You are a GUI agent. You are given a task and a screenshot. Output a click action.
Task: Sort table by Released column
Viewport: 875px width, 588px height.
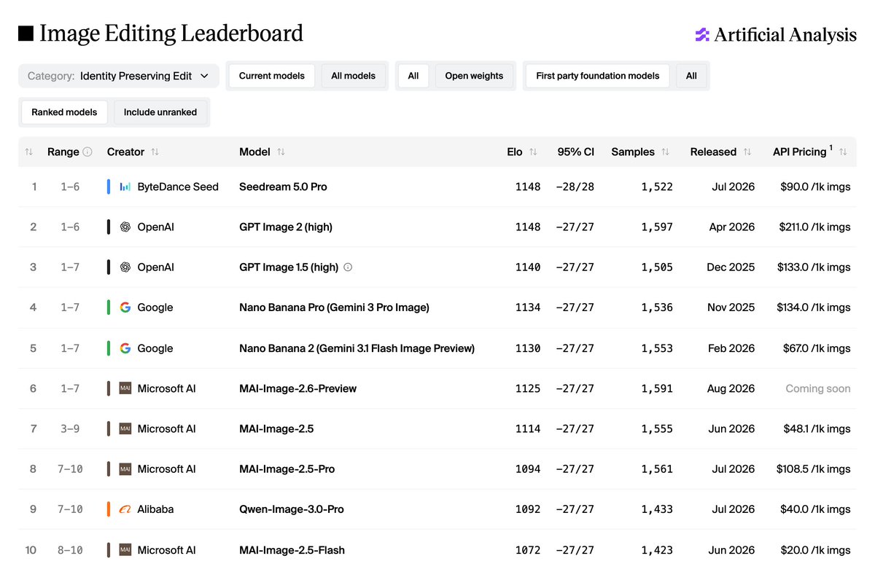click(747, 152)
